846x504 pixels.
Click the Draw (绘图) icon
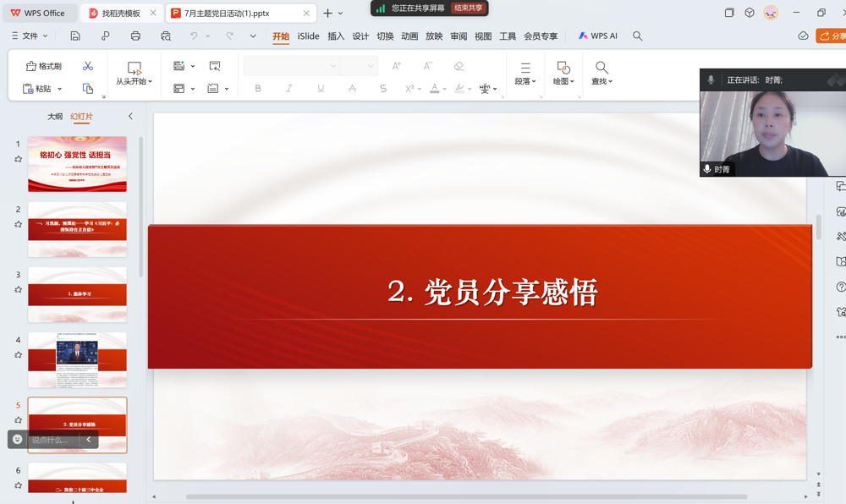coord(563,74)
